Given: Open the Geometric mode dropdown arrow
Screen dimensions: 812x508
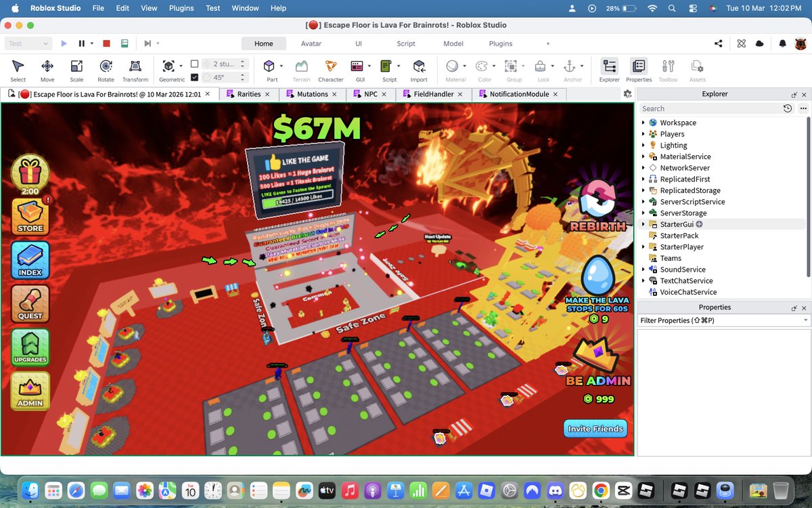Looking at the screenshot, I should pyautogui.click(x=181, y=66).
